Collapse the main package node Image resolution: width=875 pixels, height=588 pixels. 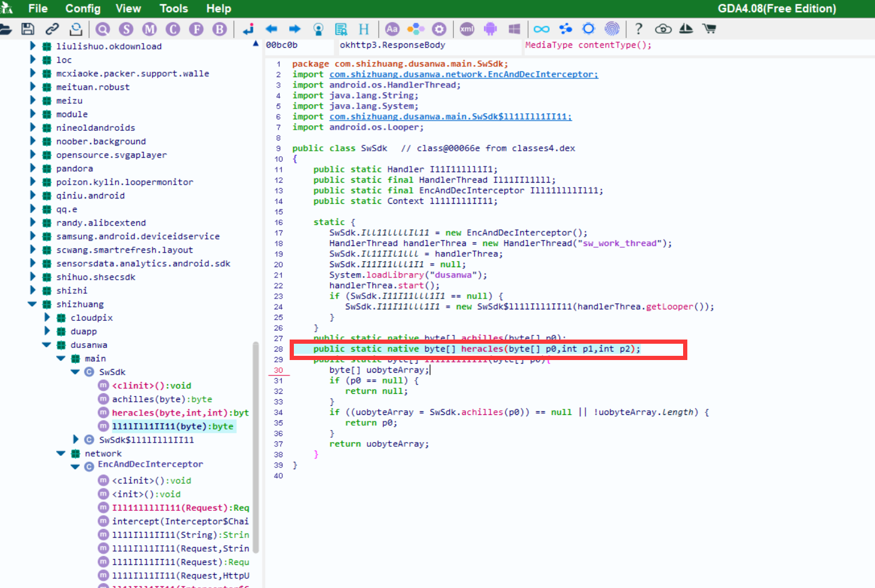(61, 358)
